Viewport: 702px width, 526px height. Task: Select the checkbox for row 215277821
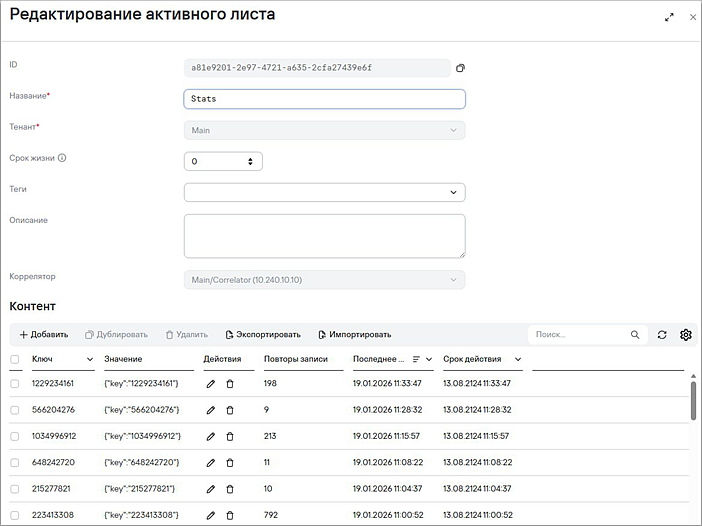coord(15,489)
